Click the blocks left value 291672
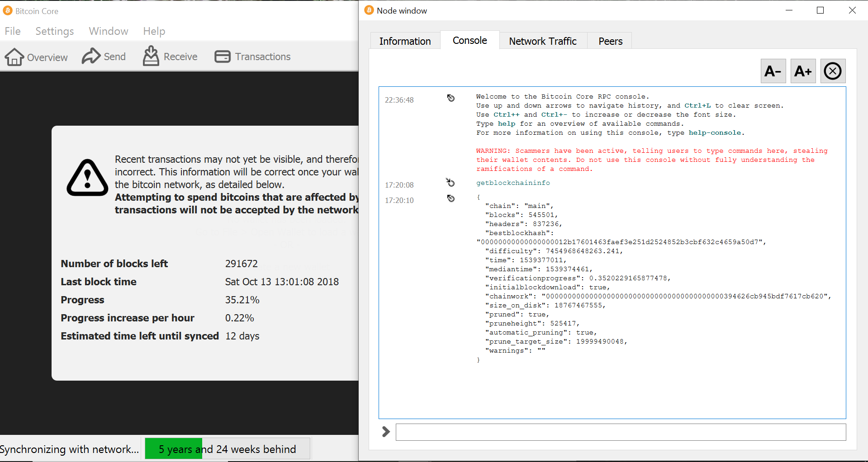The image size is (868, 462). tap(242, 264)
